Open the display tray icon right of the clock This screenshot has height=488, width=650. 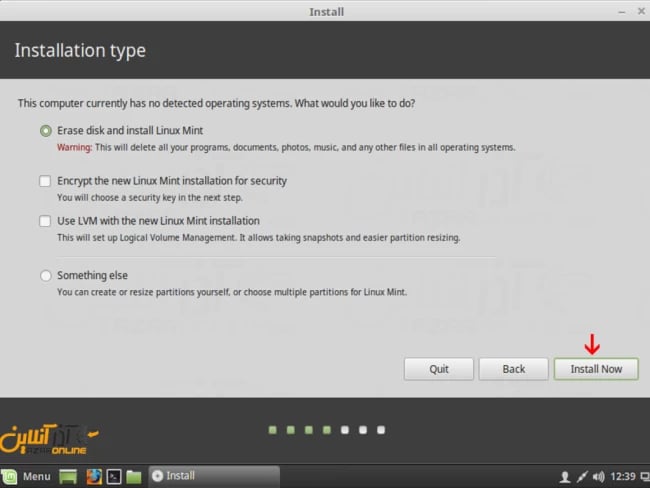[x=645, y=477]
